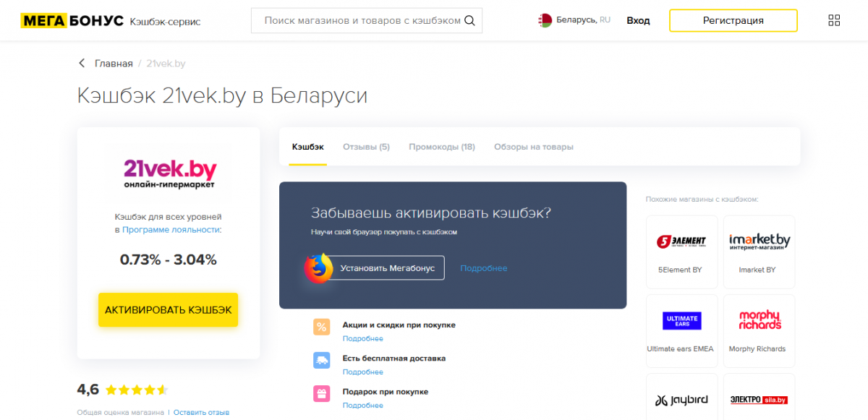Click the Есть бесплатная доставка text
Viewport: 868px width, 420px height.
click(394, 359)
